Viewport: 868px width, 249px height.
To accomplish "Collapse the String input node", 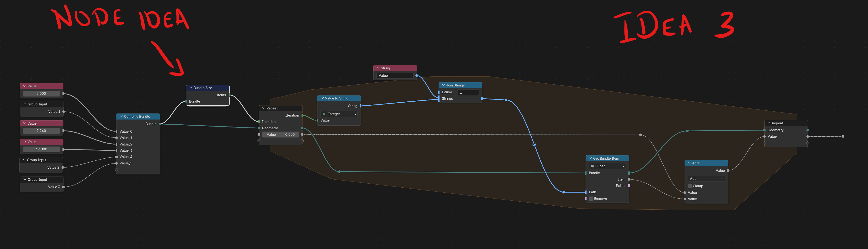I will coord(378,68).
